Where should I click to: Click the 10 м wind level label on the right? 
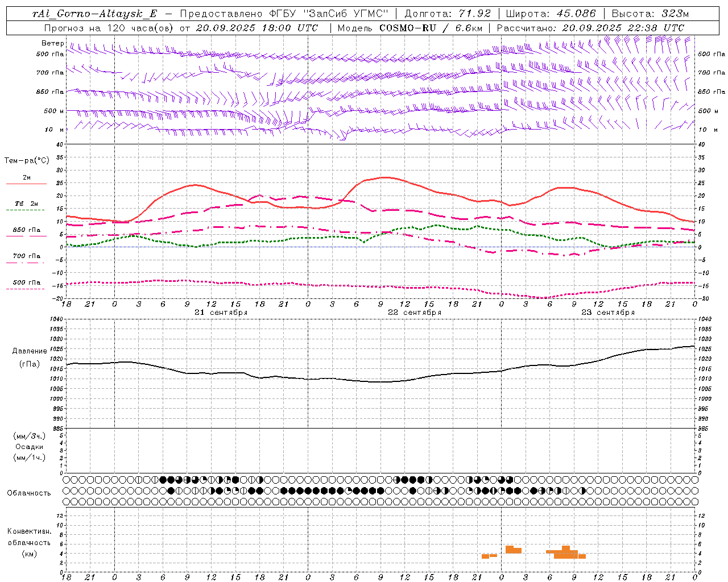[708, 130]
